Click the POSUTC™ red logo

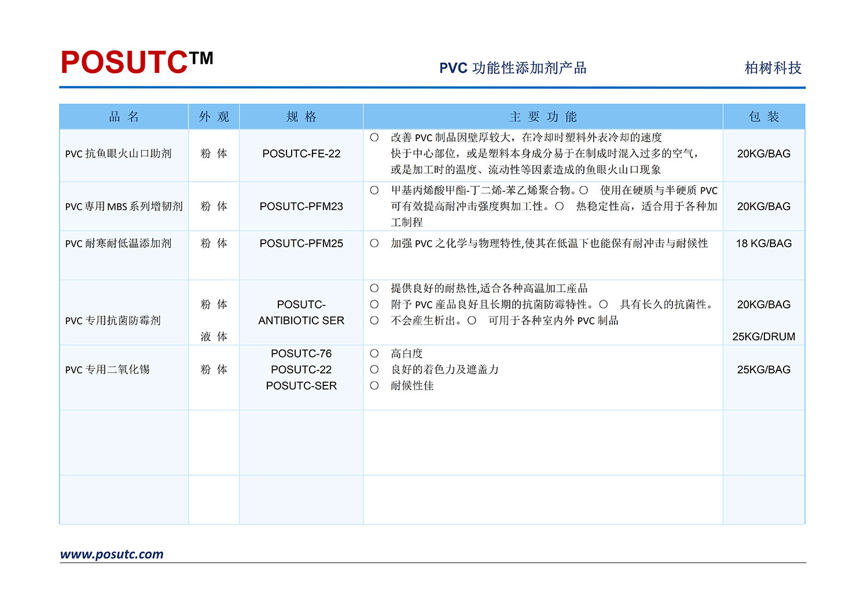[137, 62]
